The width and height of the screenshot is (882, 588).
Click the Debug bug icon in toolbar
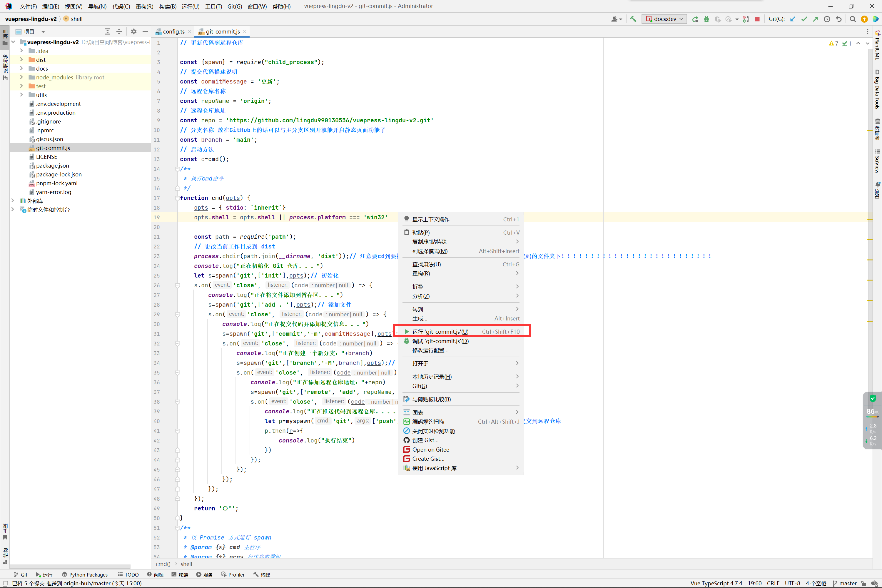[x=706, y=19]
